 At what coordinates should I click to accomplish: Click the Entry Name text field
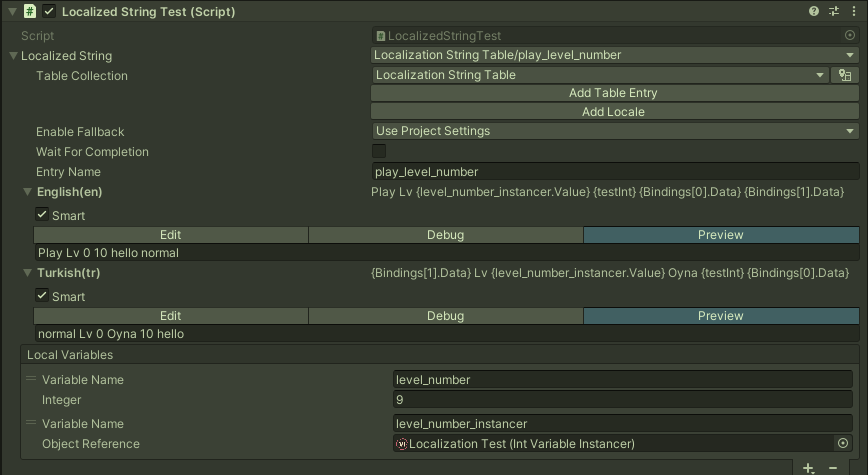614,171
